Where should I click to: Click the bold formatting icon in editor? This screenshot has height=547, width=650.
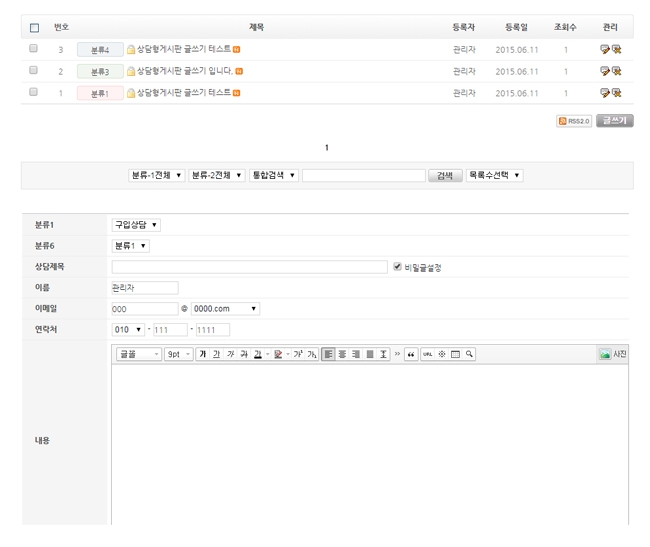(x=203, y=354)
